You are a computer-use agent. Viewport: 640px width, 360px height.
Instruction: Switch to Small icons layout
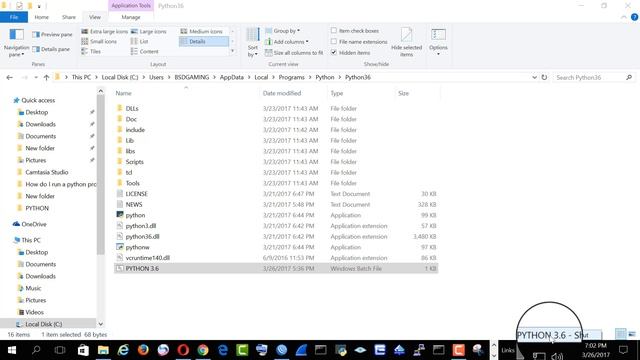tap(99, 42)
